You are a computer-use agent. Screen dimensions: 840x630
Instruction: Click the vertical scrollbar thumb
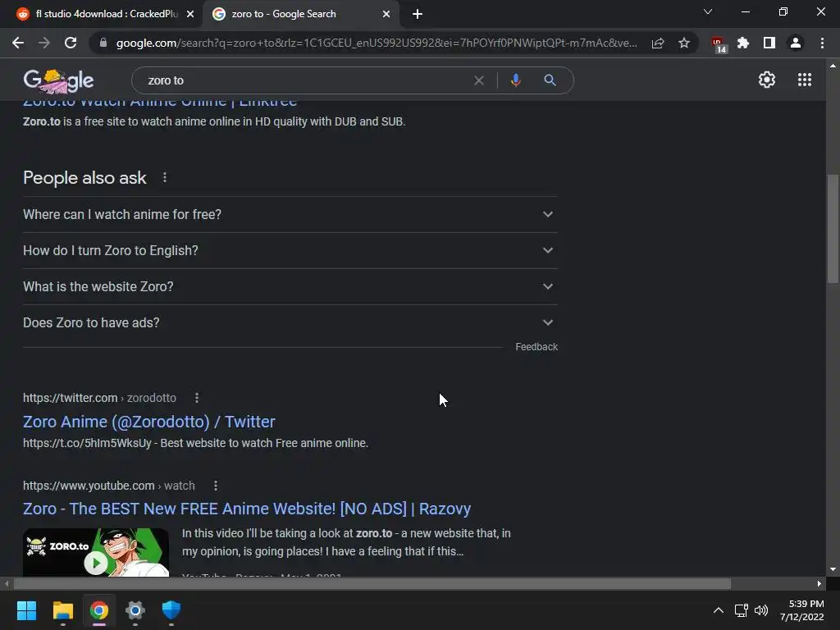[x=833, y=229]
